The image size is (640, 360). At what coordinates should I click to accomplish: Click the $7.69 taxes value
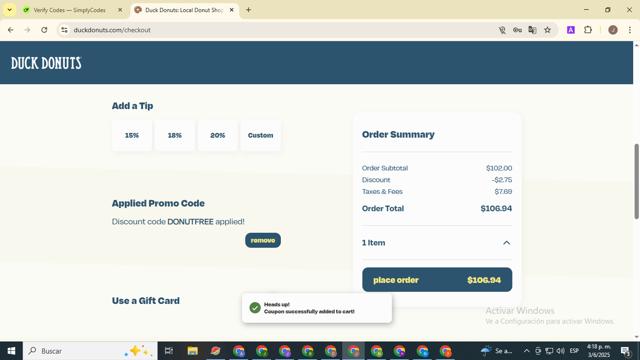point(503,191)
